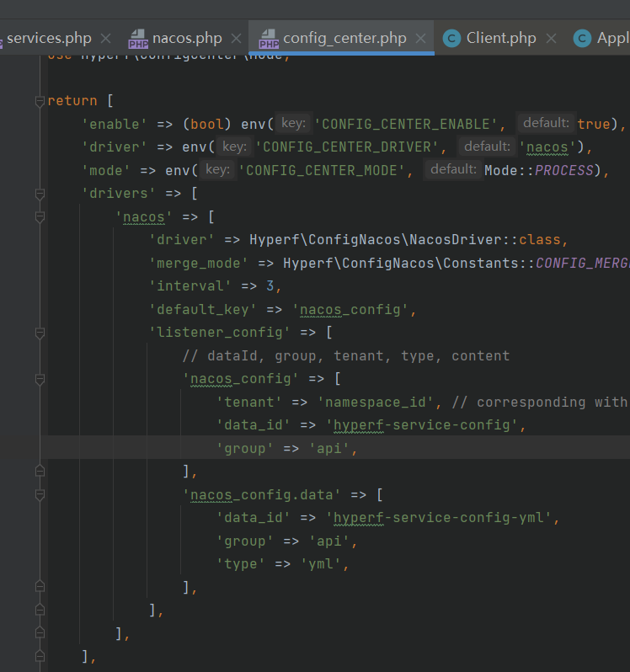Close the nacos.php tab
The height and width of the screenshot is (672, 630).
tap(236, 39)
